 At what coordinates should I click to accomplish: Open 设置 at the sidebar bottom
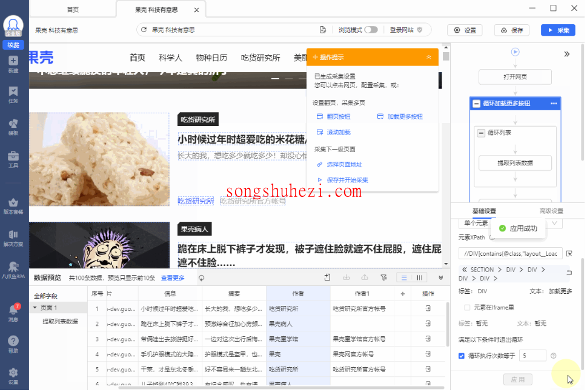click(x=13, y=376)
